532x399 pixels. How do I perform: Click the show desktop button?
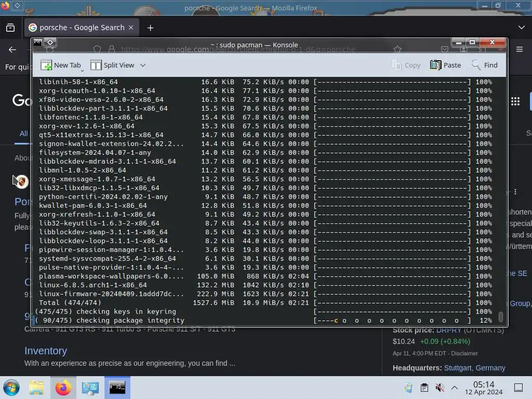[518, 388]
